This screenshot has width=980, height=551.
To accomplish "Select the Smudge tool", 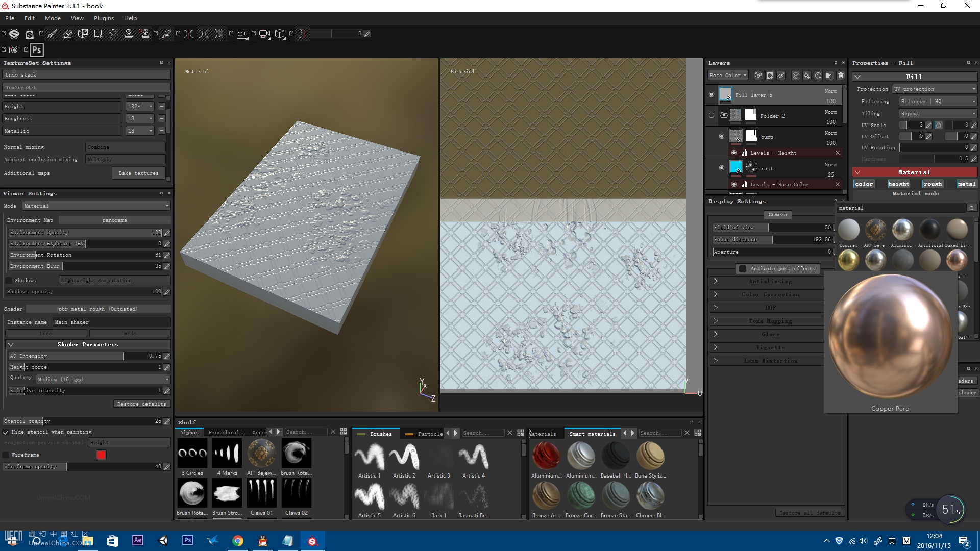I will 113,34.
